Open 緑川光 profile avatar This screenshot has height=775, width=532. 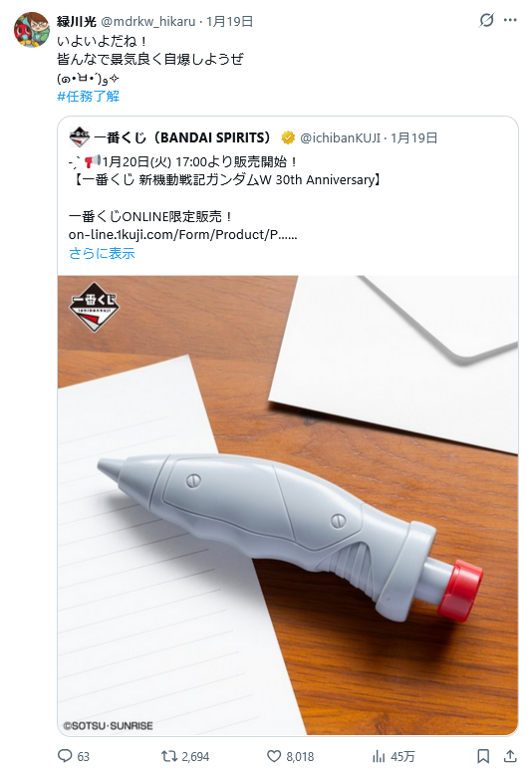click(x=32, y=30)
